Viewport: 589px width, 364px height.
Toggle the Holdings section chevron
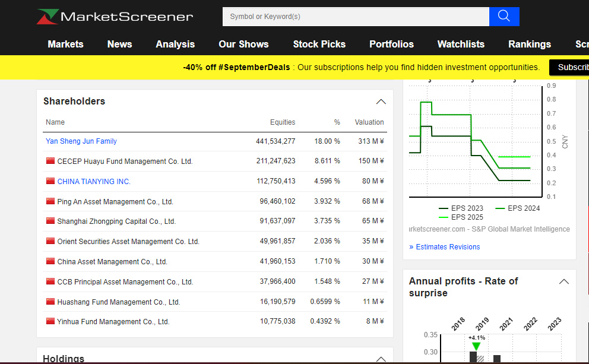pyautogui.click(x=381, y=359)
